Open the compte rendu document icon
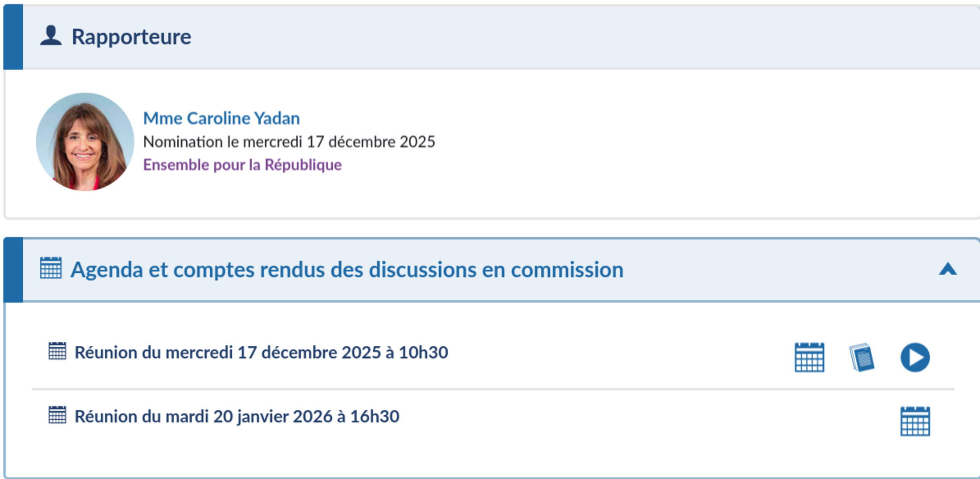This screenshot has height=479, width=980. pos(862,357)
